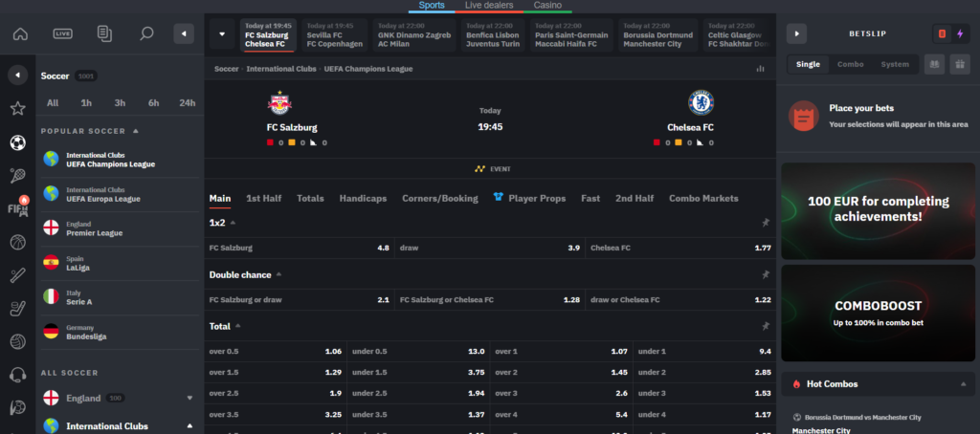Select the basketball sport icon
Screen dimensions: 980x434
point(17,242)
